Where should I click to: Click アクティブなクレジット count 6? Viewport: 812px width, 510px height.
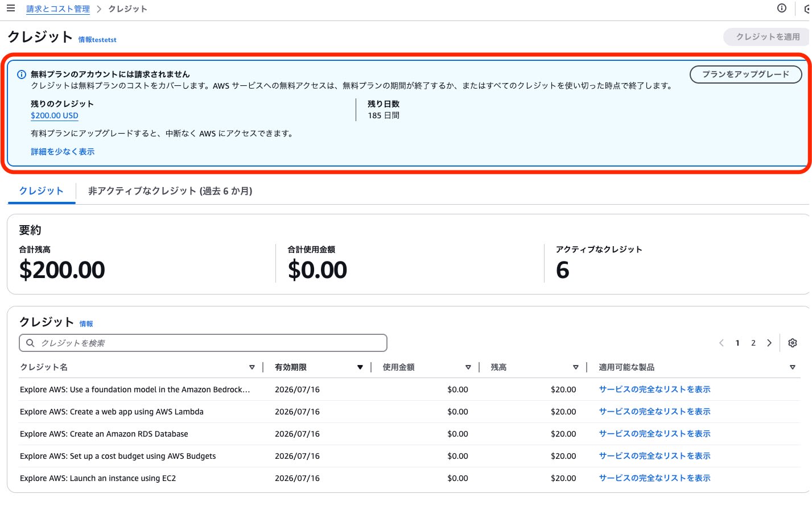tap(563, 270)
